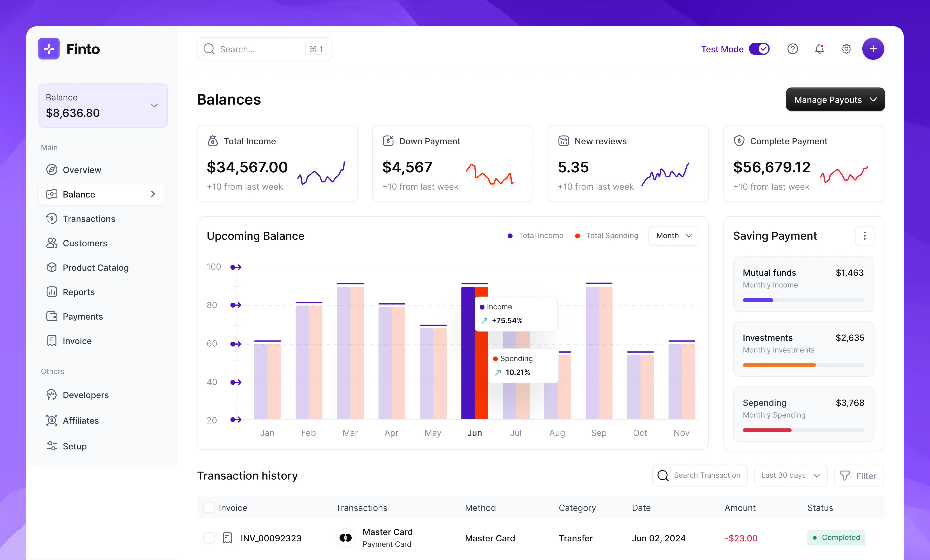
Task: Open help via question mark icon
Action: [x=792, y=49]
